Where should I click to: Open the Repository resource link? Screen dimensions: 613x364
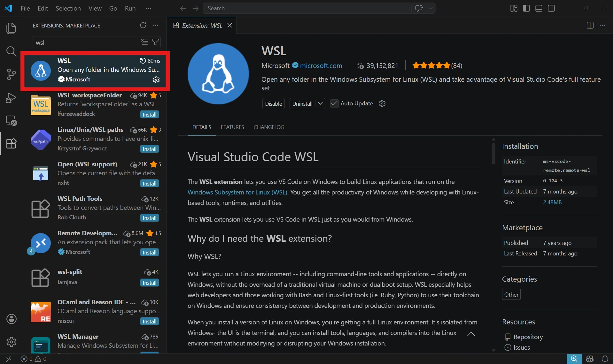[528, 337]
